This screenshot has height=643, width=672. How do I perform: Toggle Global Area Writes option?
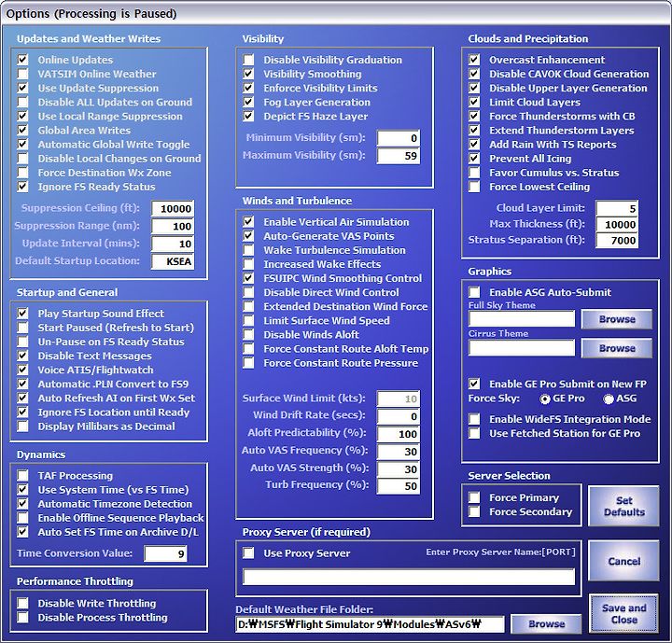point(22,130)
